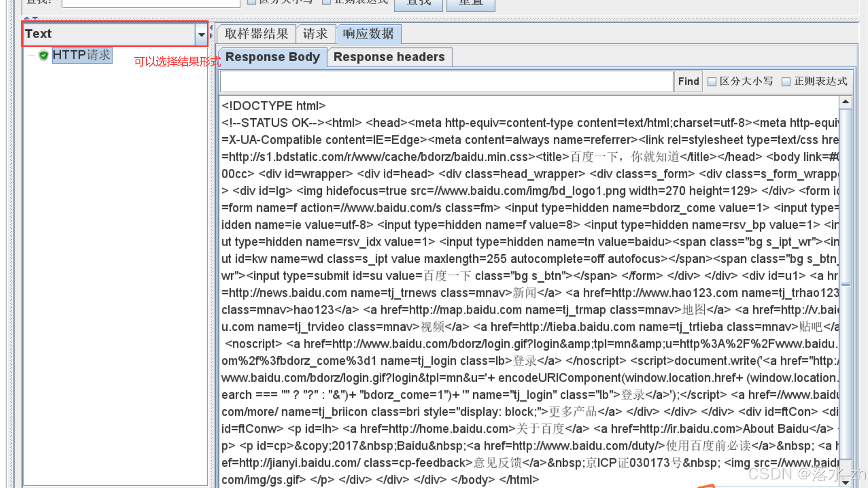868x488 pixels.
Task: Toggle the top 正则表达式 checkbox
Action: click(x=326, y=2)
